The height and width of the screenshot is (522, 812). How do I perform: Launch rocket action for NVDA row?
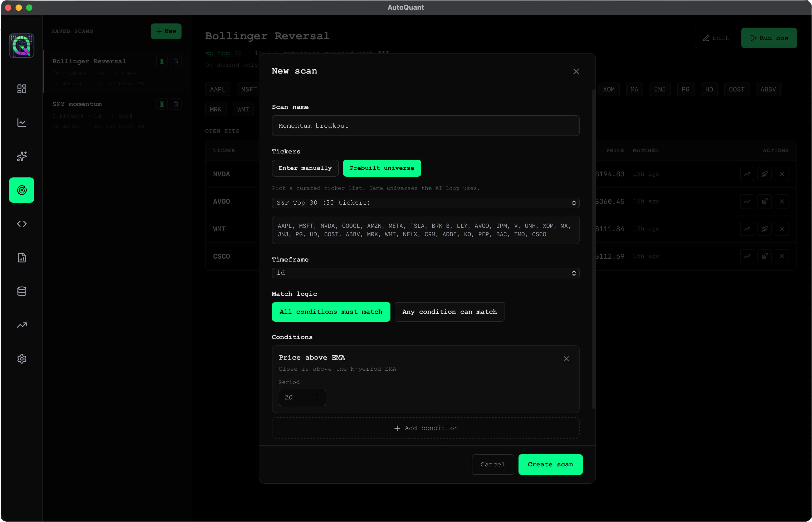pos(764,174)
